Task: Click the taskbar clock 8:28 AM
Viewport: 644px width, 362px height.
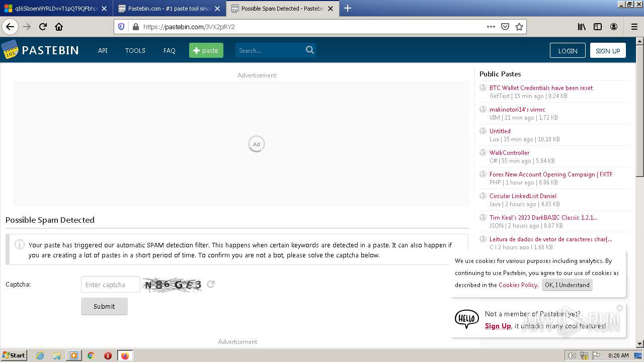Action: (618, 355)
